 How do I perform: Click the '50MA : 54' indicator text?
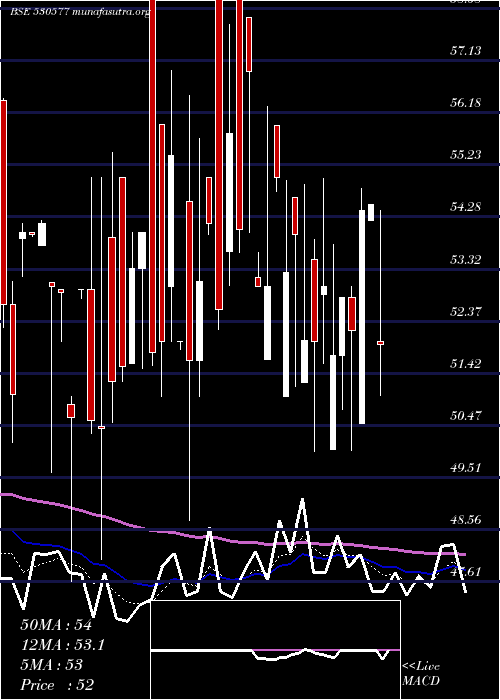click(56, 625)
